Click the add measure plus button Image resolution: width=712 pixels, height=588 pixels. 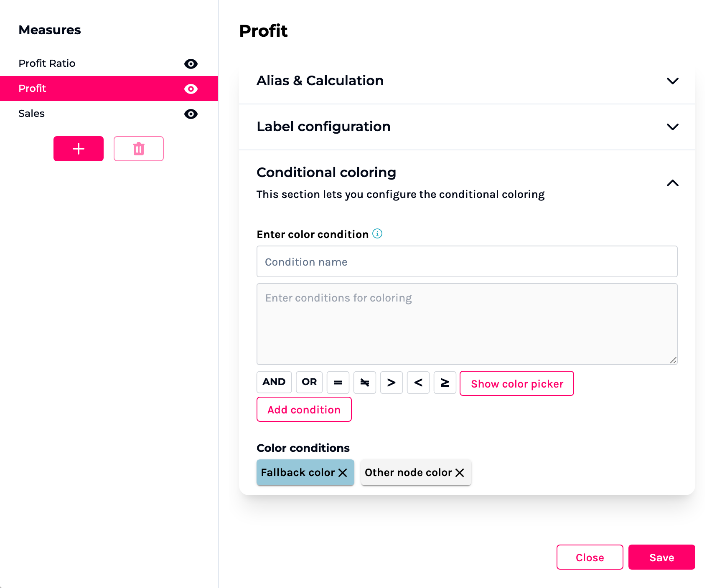point(79,149)
